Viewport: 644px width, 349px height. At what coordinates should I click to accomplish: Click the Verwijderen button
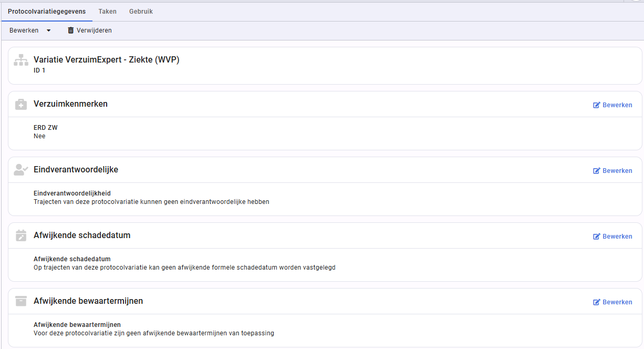tap(89, 30)
